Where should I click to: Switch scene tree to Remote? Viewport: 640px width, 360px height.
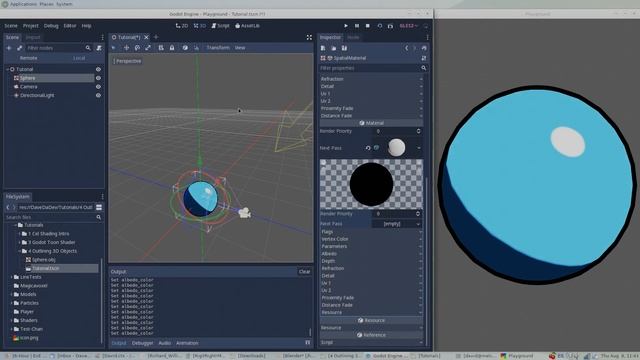29,58
